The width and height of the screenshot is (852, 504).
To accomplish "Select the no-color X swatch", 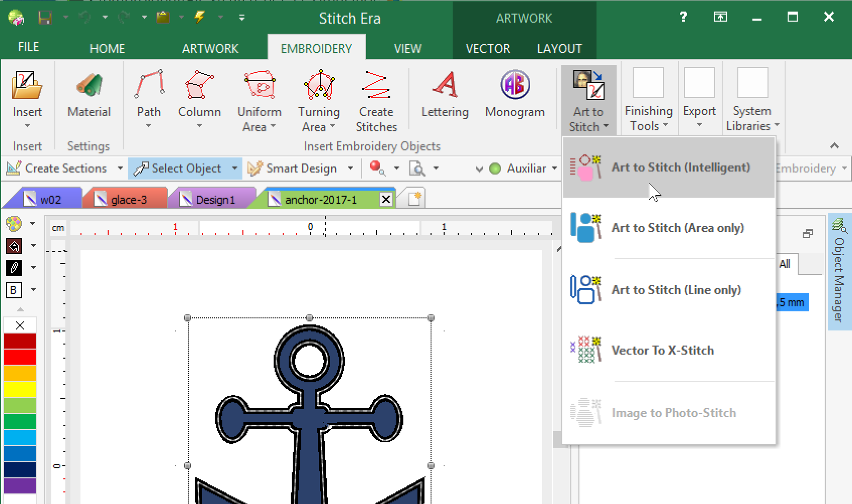I will (20, 325).
